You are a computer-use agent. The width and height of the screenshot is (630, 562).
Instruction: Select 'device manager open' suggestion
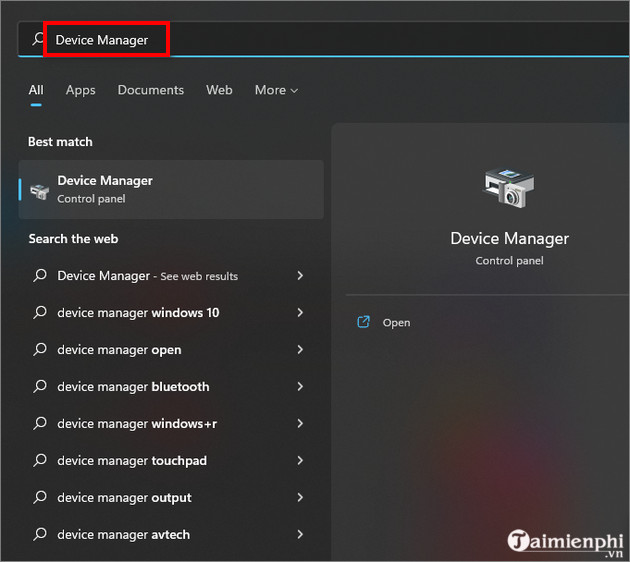169,349
